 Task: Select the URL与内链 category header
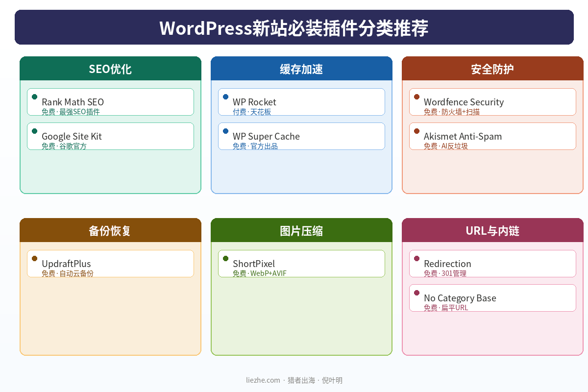click(492, 230)
